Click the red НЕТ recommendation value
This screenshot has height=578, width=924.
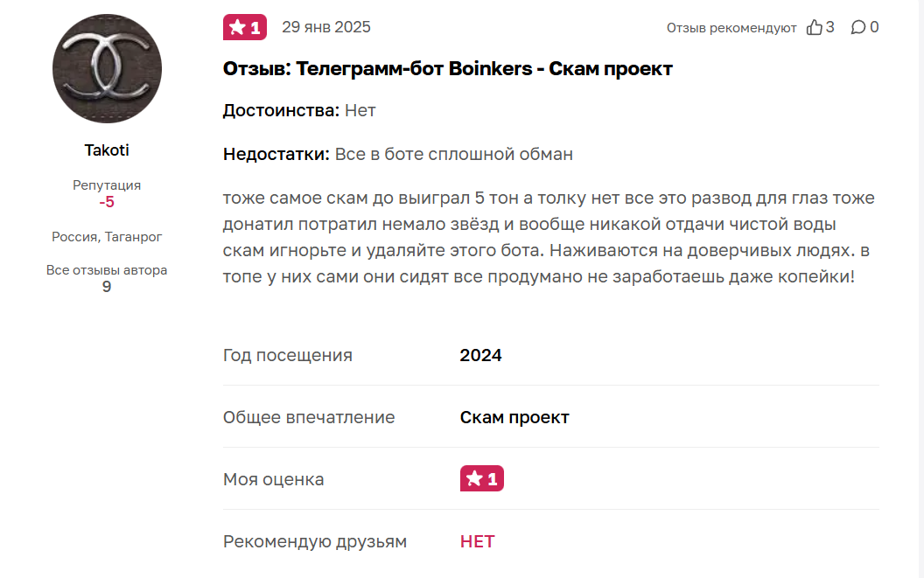(477, 541)
